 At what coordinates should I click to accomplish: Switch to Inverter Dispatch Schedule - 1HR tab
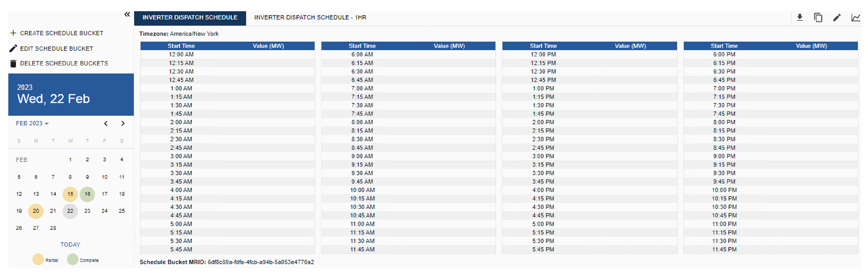click(310, 18)
